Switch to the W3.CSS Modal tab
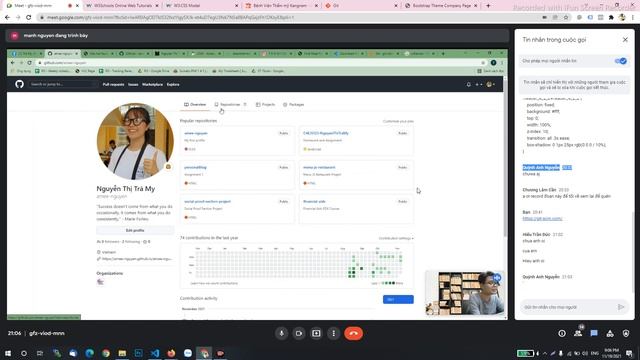Image resolution: width=640 pixels, height=360 pixels. pyautogui.click(x=202, y=6)
